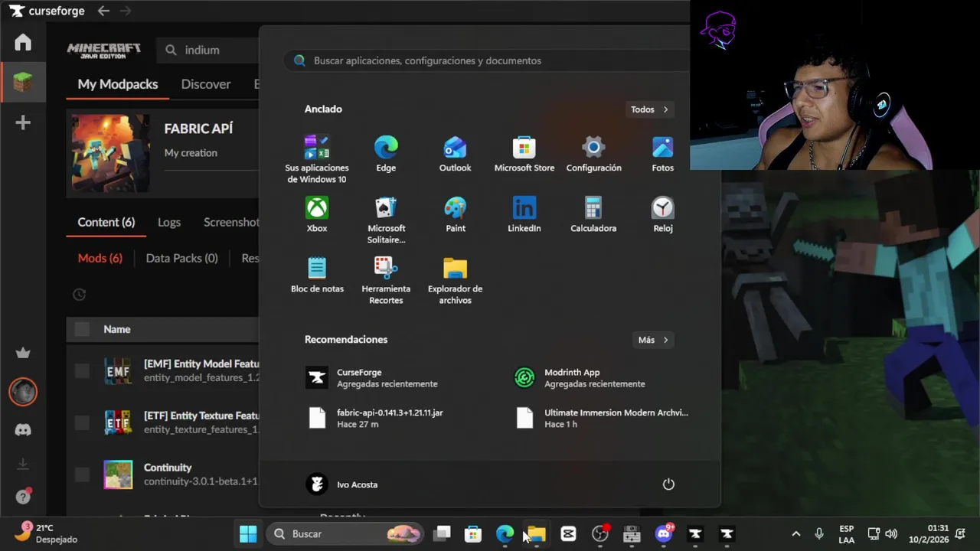Open Microsoft Solitaire from pinned apps
The width and height of the screenshot is (980, 551).
[386, 220]
